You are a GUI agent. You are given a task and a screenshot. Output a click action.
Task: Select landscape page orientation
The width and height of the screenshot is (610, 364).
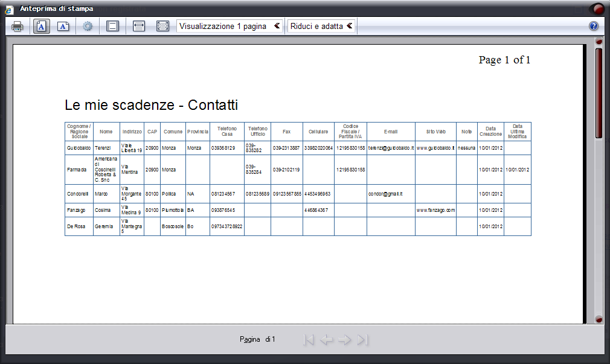63,27
